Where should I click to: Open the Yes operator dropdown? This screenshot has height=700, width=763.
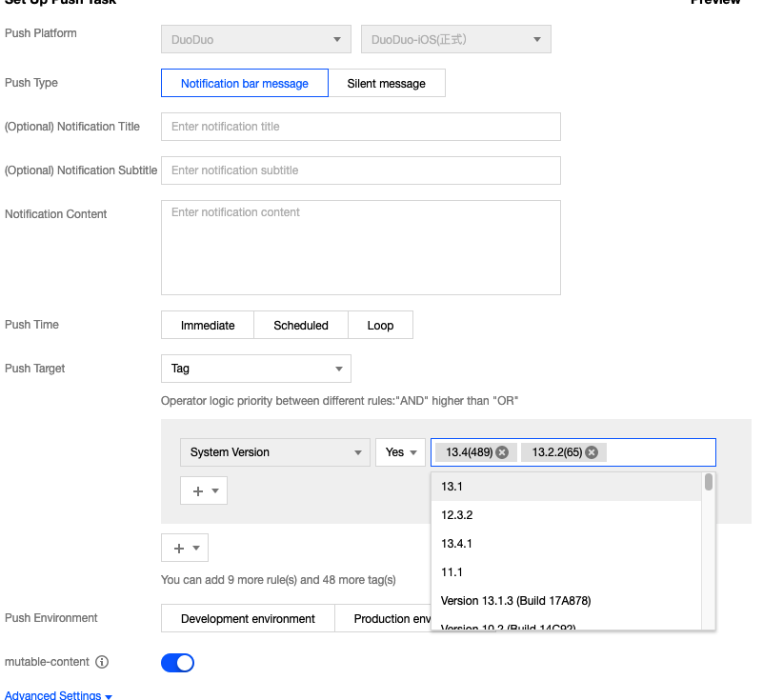400,452
